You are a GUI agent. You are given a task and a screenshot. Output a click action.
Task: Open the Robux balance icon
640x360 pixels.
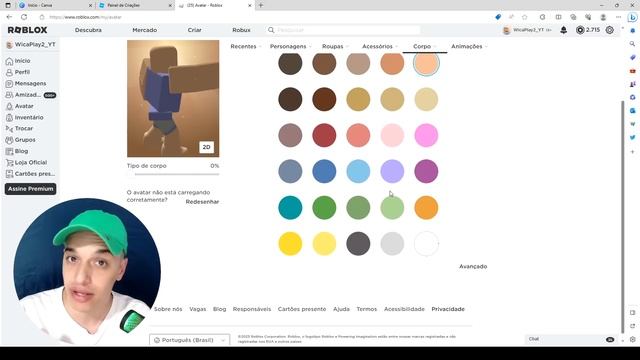tap(580, 30)
